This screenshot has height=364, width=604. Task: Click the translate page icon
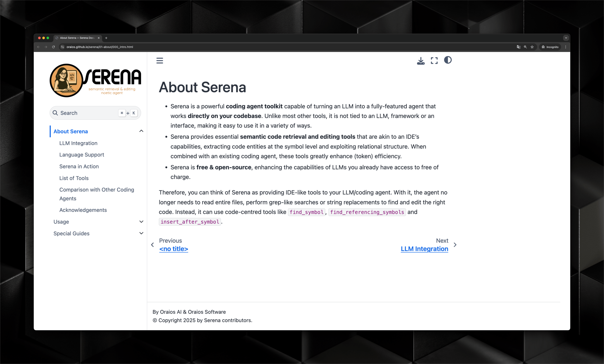click(x=518, y=47)
